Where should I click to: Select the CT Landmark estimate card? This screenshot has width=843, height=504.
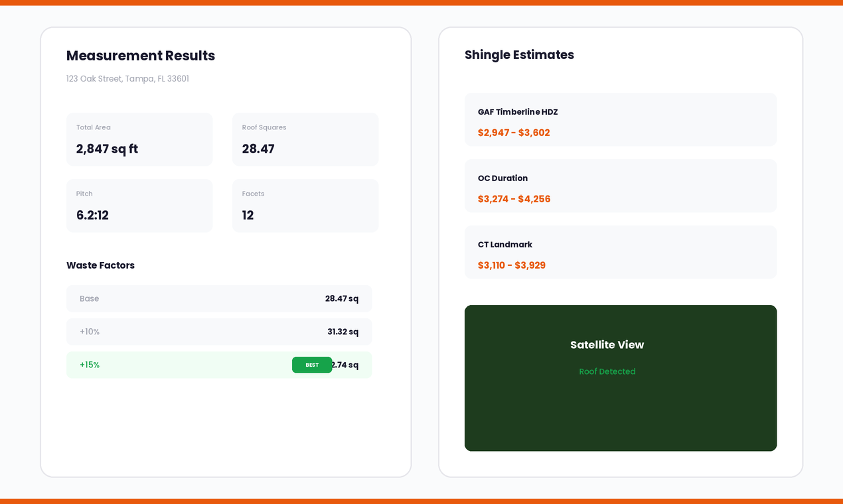621,252
